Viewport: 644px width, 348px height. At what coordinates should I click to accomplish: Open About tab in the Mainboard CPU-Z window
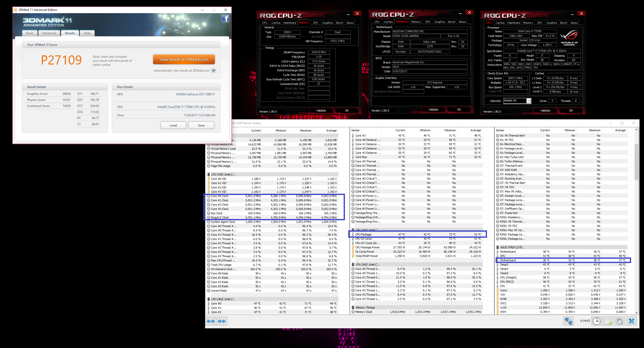point(462,22)
